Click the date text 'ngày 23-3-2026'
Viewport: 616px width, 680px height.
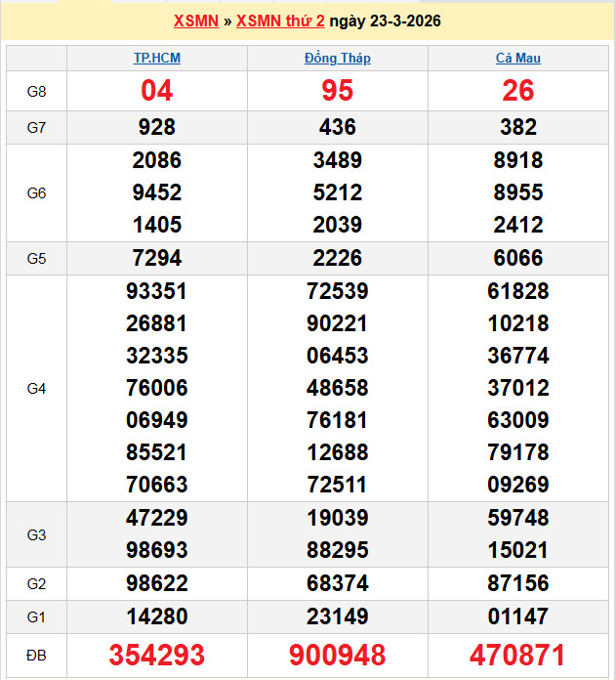pos(385,21)
